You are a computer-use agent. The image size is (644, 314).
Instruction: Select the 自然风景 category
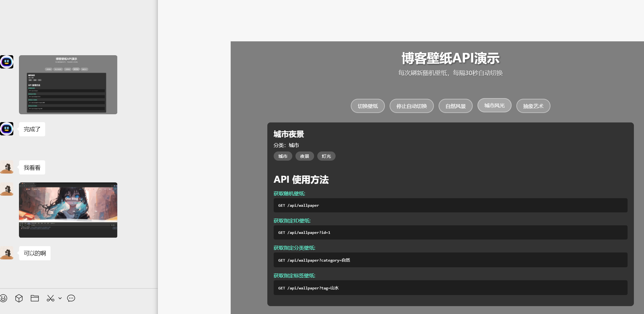455,106
